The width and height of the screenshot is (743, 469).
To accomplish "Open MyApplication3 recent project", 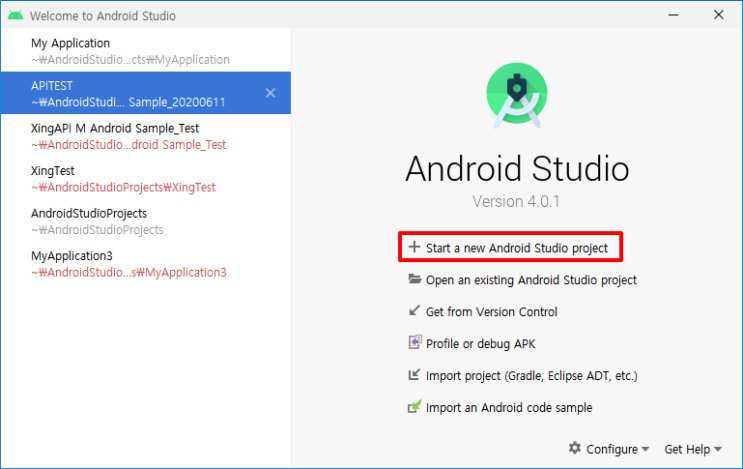I will pyautogui.click(x=146, y=264).
